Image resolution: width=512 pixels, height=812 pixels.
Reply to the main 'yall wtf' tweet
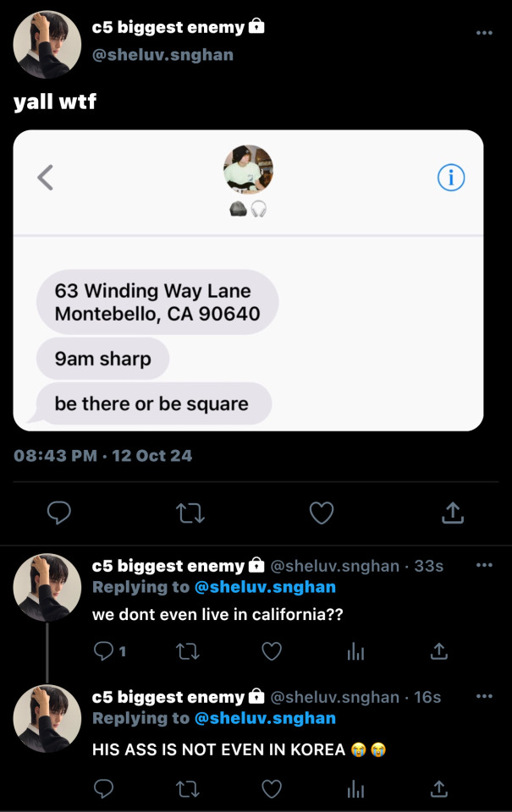coord(58,513)
